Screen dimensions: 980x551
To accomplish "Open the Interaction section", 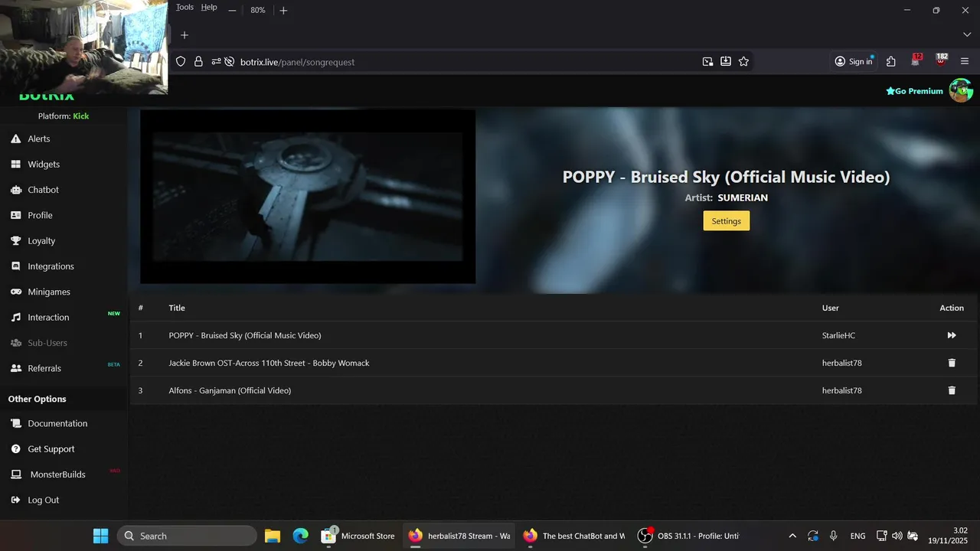I will click(x=40, y=318).
